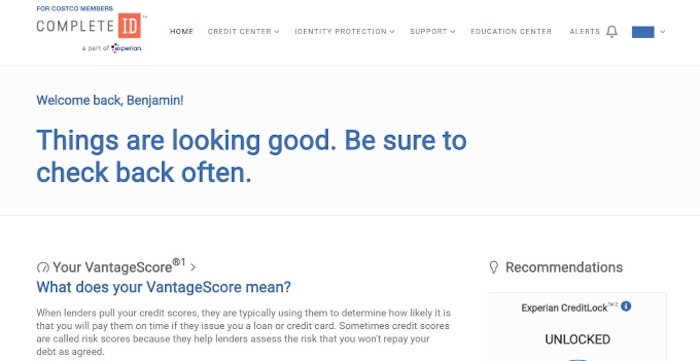Click the Experian CreditLock card title

569,307
